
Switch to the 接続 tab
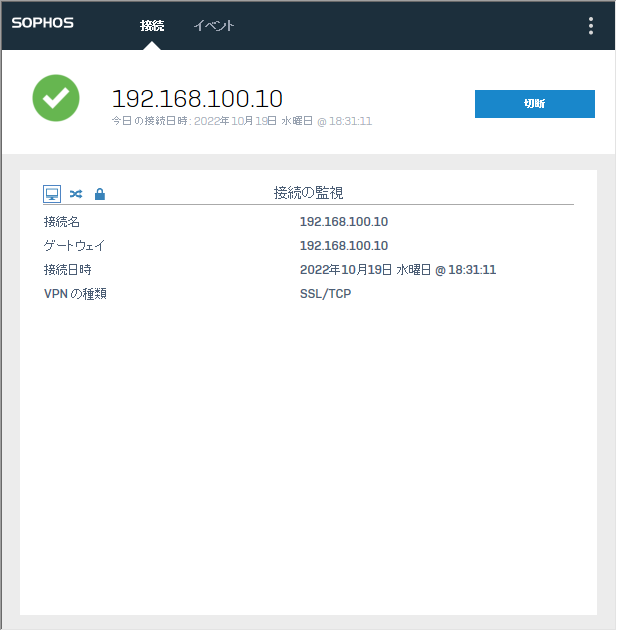click(x=152, y=26)
